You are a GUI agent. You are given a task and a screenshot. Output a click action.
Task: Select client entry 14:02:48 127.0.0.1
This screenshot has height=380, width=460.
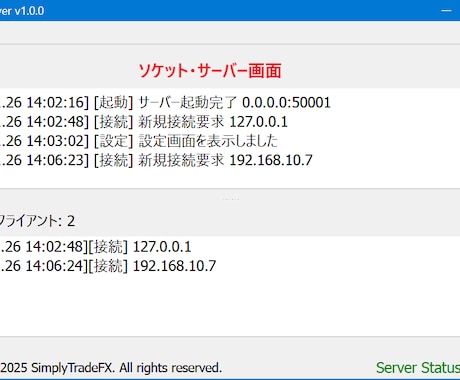click(96, 247)
